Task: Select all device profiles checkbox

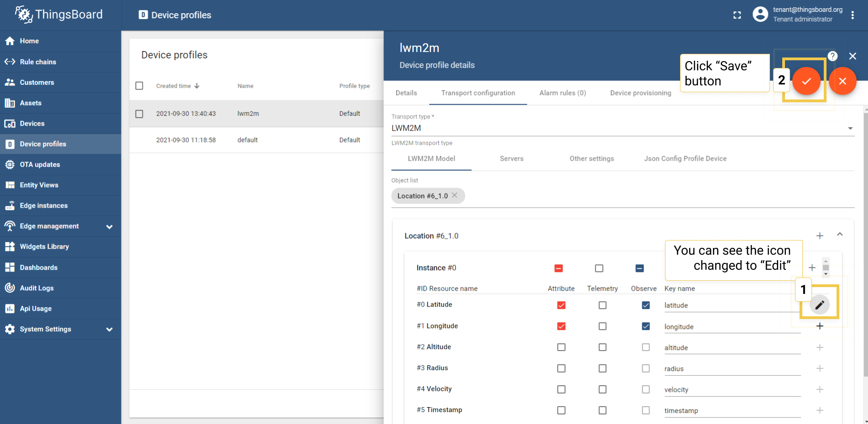Action: [140, 86]
